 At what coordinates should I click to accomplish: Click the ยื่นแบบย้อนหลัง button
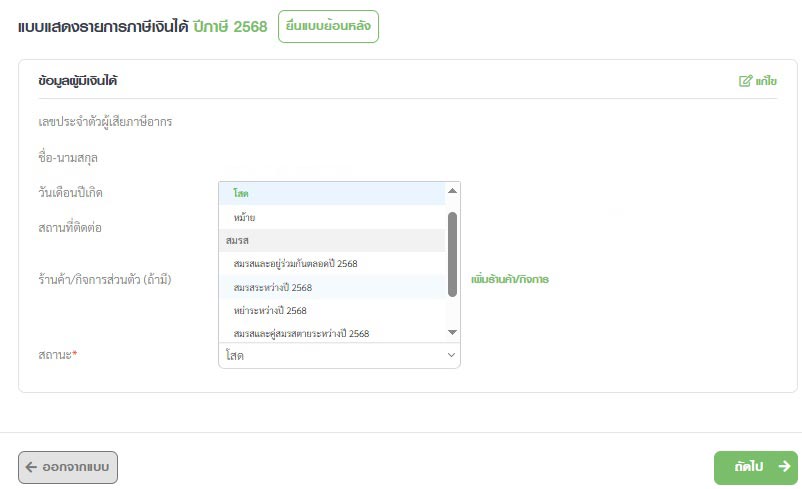click(328, 26)
